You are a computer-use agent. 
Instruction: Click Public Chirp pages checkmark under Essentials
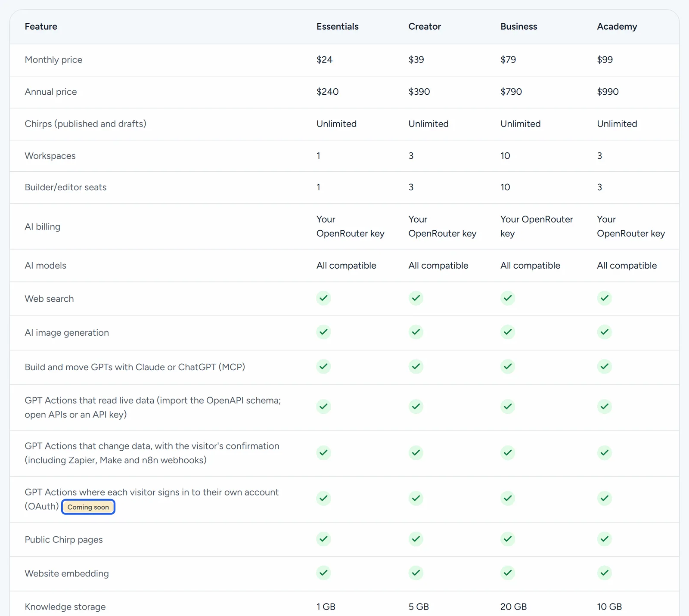click(x=323, y=539)
